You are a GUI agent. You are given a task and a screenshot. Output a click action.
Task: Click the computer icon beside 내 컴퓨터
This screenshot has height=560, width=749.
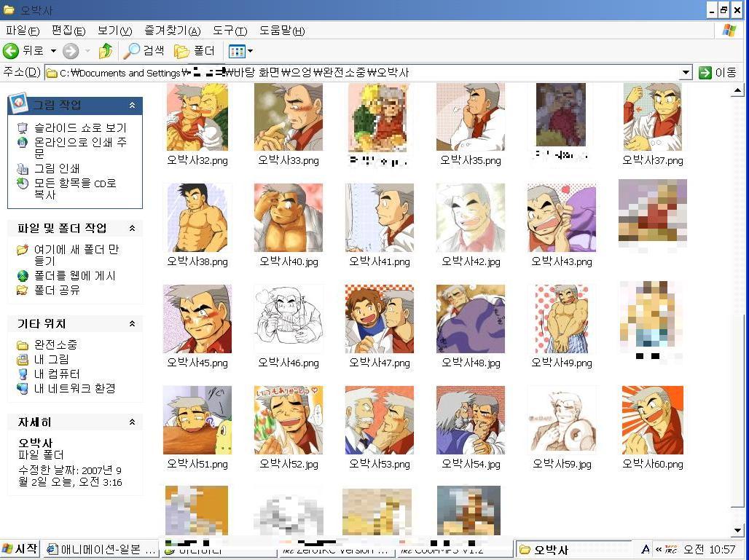pyautogui.click(x=23, y=374)
